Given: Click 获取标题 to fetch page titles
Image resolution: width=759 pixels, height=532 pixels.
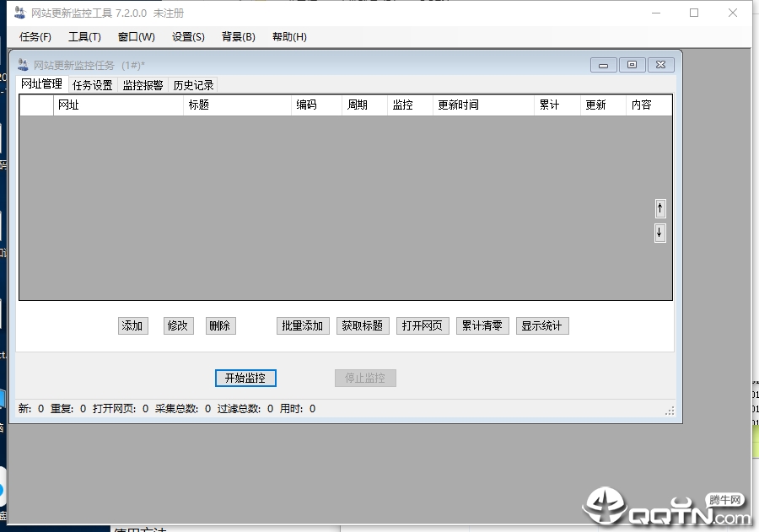Looking at the screenshot, I should coord(363,325).
